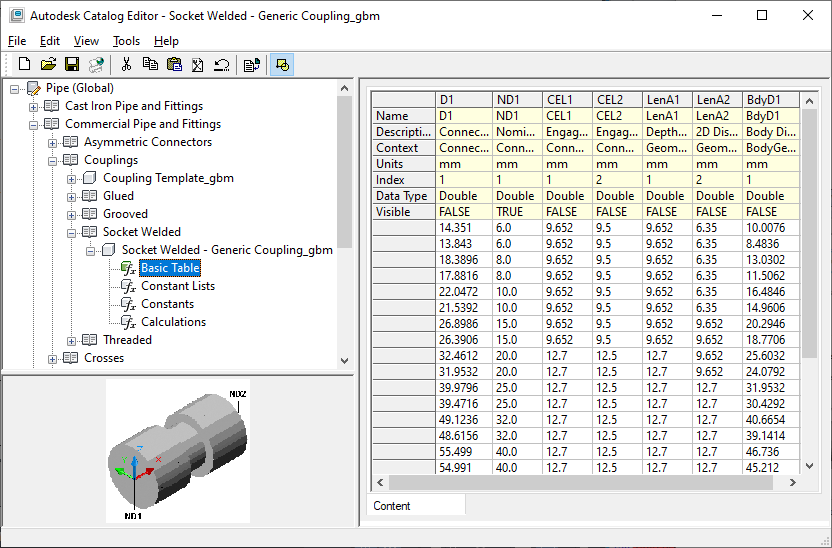
Task: Click the highlighted last toolbar icon
Action: click(282, 65)
